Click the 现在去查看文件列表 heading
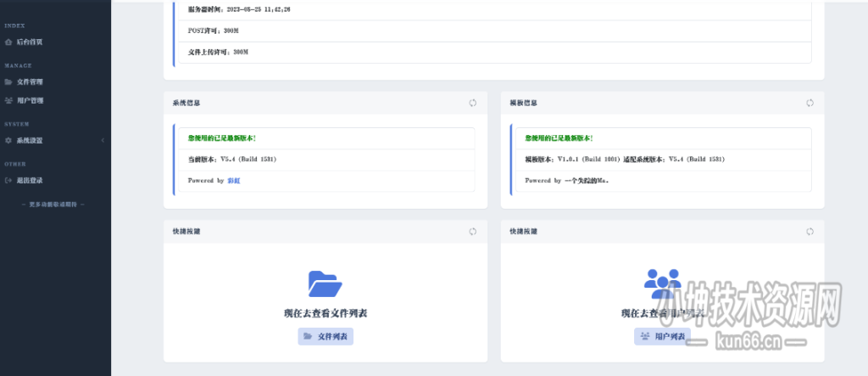 tap(325, 313)
